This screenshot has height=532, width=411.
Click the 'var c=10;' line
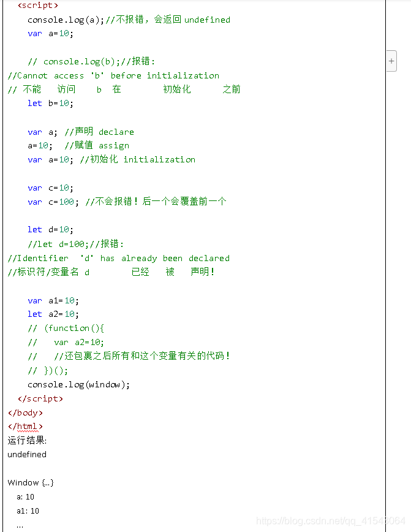click(50, 188)
